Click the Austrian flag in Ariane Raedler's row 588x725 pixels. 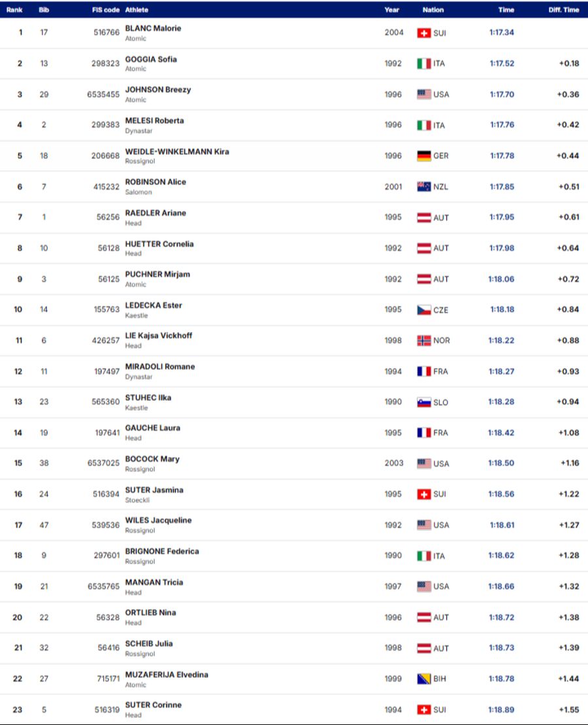tap(424, 218)
